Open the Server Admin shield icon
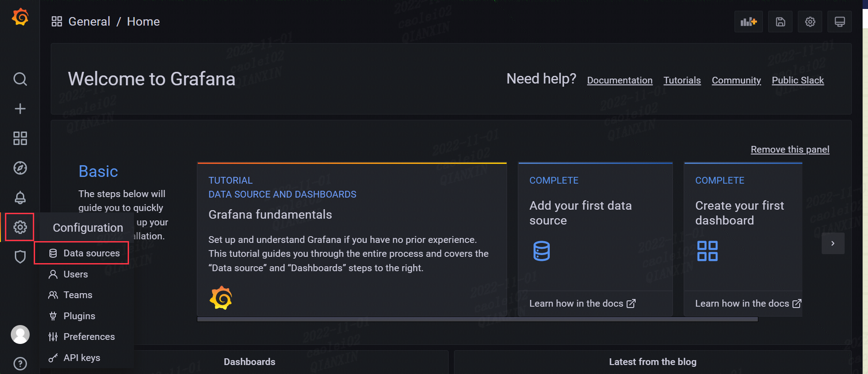 coord(20,257)
